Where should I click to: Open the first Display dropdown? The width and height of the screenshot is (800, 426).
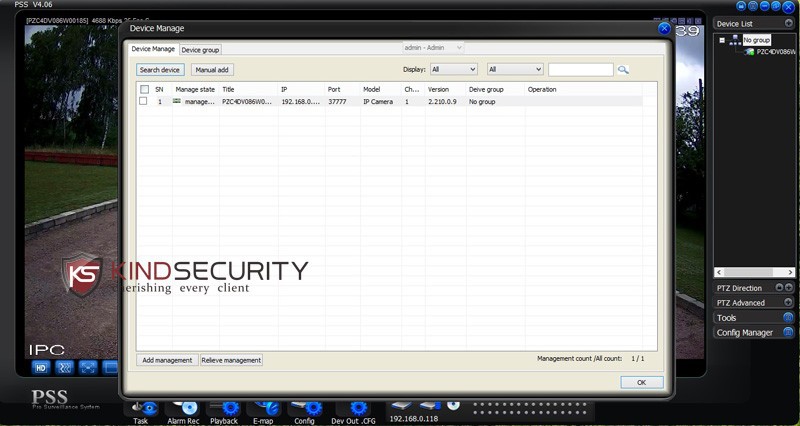[453, 70]
